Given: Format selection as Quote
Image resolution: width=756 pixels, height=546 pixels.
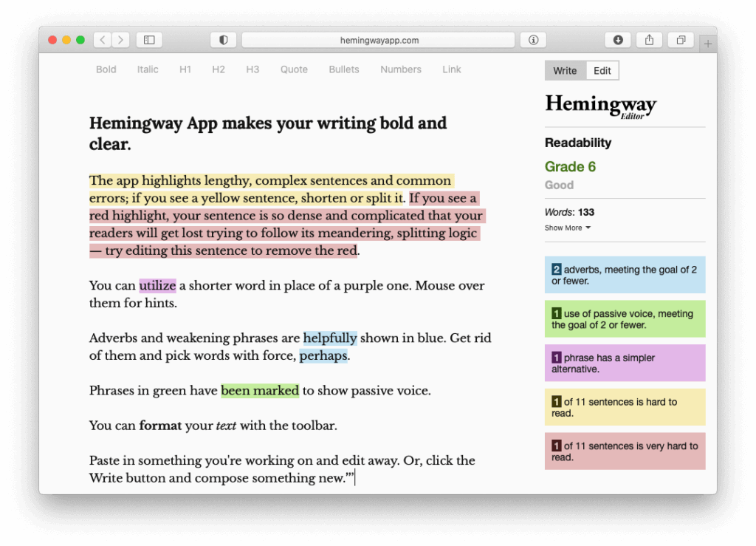Looking at the screenshot, I should 294,69.
